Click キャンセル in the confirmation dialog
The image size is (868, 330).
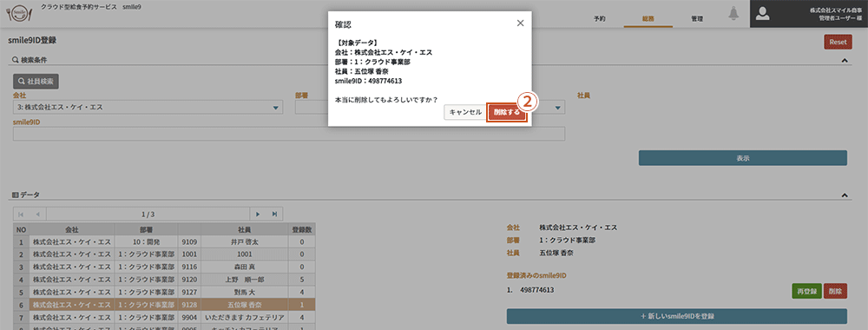pyautogui.click(x=465, y=112)
